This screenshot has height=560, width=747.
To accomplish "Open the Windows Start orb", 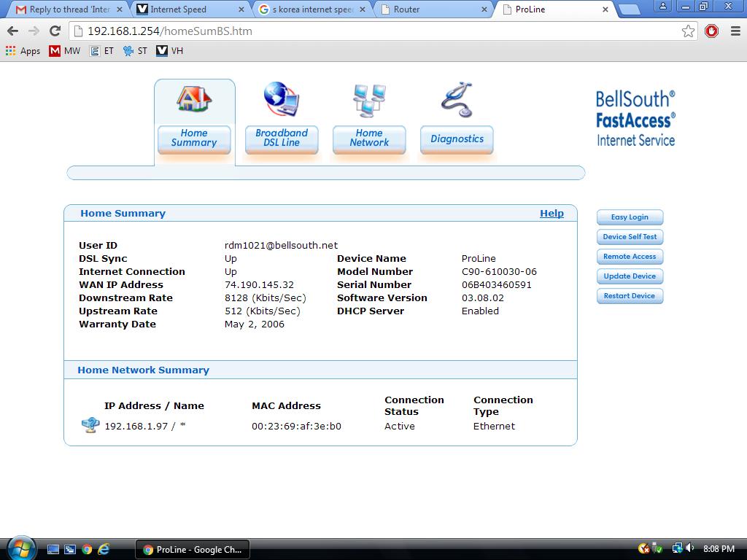I will click(x=21, y=548).
